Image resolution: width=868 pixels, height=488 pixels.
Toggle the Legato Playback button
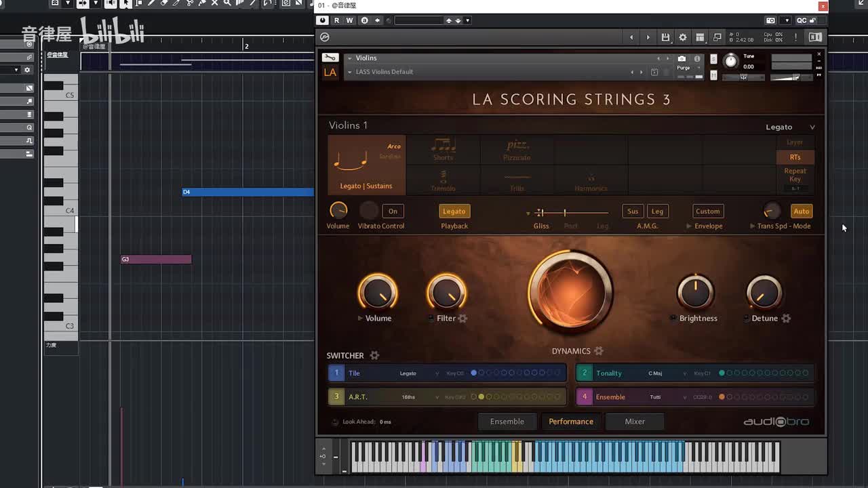point(454,211)
